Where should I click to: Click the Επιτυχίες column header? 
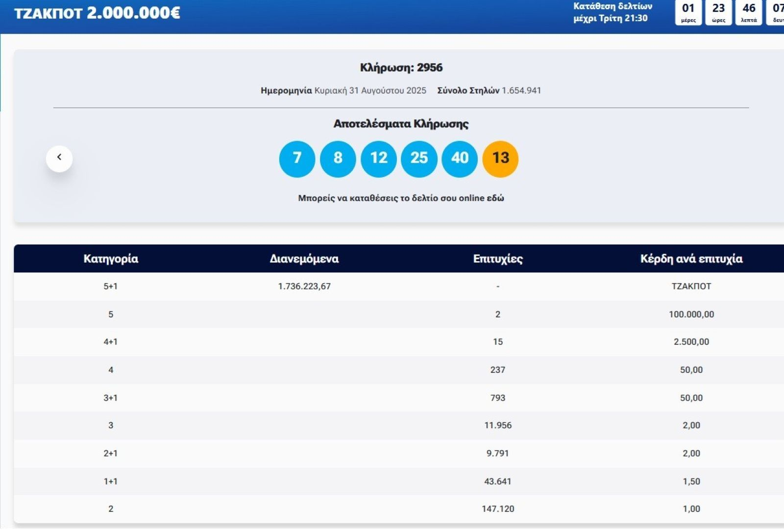498,259
